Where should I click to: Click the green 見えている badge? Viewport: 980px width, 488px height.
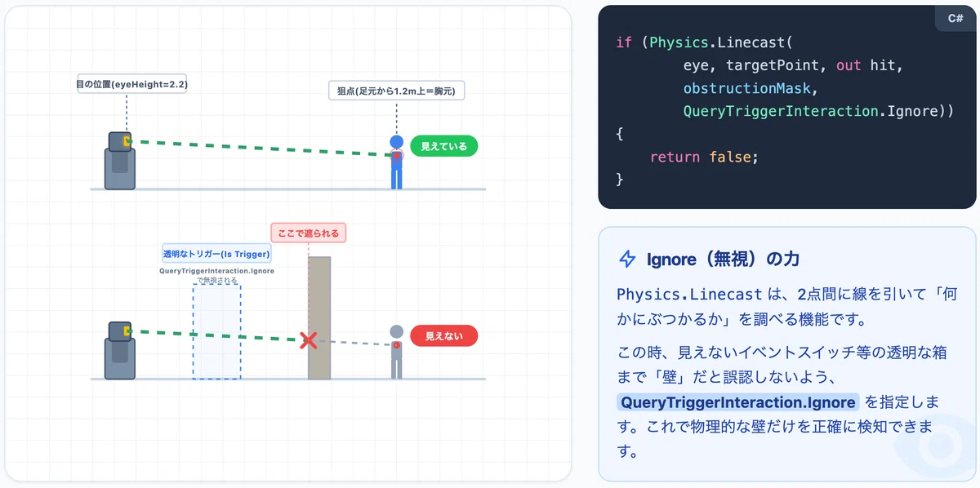click(443, 146)
